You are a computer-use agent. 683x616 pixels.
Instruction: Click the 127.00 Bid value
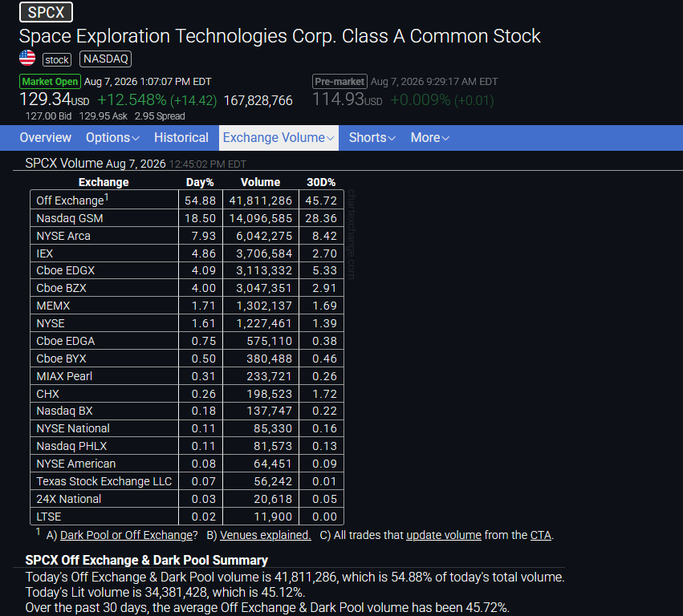pyautogui.click(x=48, y=116)
